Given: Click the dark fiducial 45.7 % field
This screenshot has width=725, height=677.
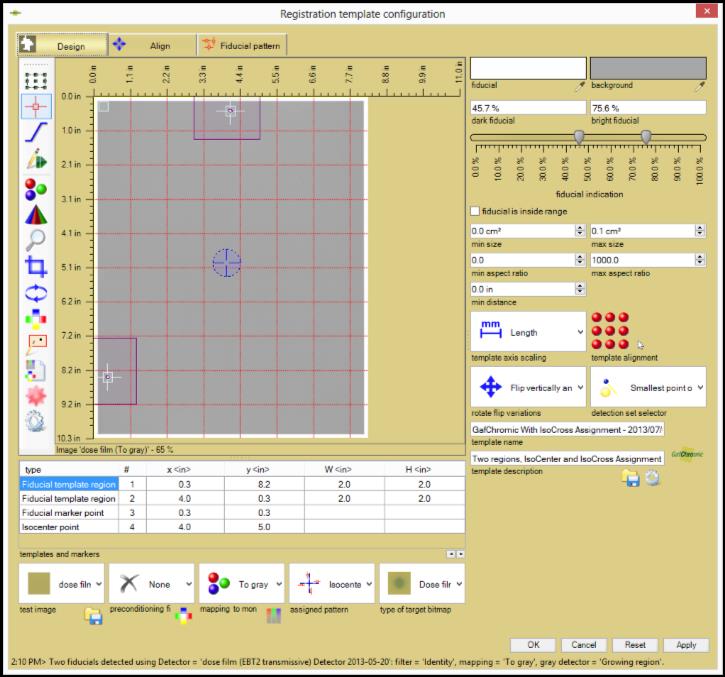Looking at the screenshot, I should [x=528, y=108].
